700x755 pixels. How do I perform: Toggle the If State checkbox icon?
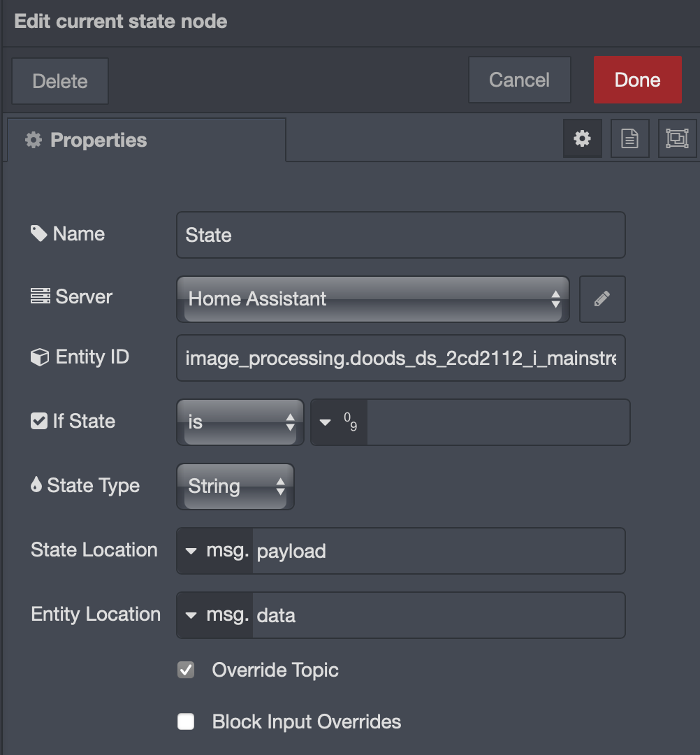coord(38,421)
